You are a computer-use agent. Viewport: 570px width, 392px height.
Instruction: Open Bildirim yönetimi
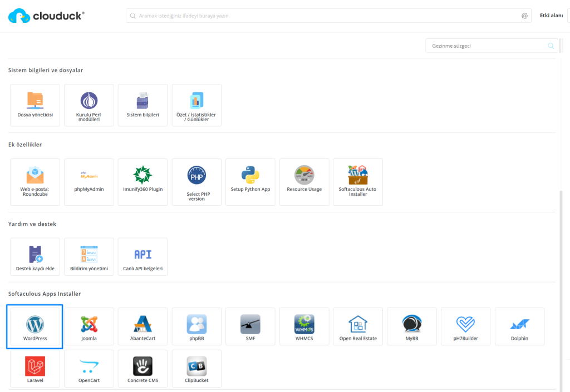89,257
